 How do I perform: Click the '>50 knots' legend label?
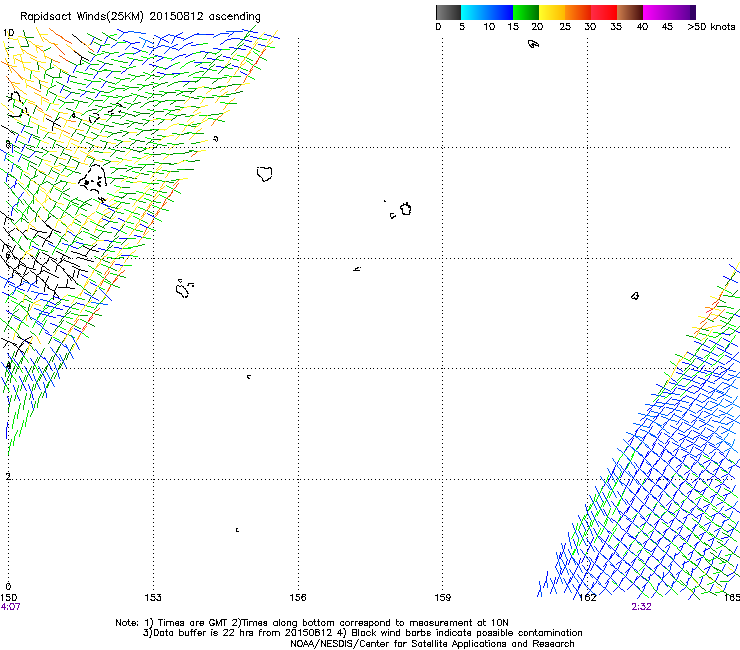(x=711, y=27)
